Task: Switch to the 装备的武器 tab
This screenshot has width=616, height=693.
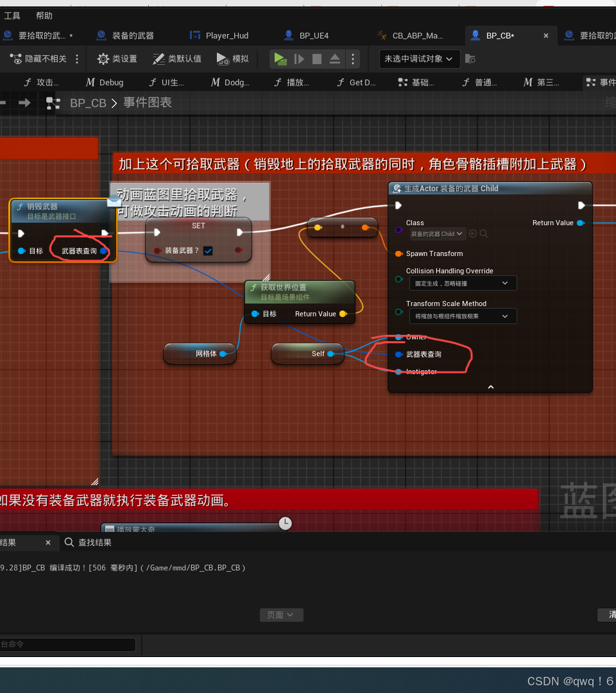Action: point(126,35)
